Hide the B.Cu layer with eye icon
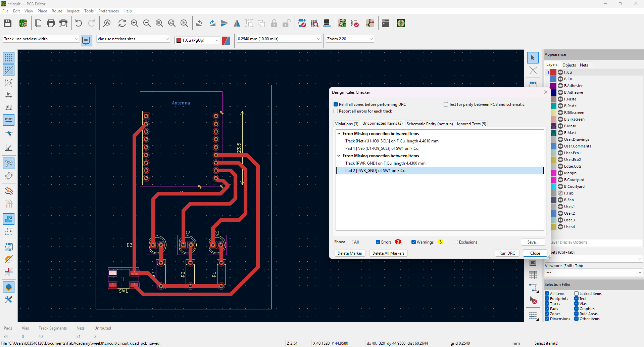Viewport: 644px width, 347px height. click(x=560, y=79)
